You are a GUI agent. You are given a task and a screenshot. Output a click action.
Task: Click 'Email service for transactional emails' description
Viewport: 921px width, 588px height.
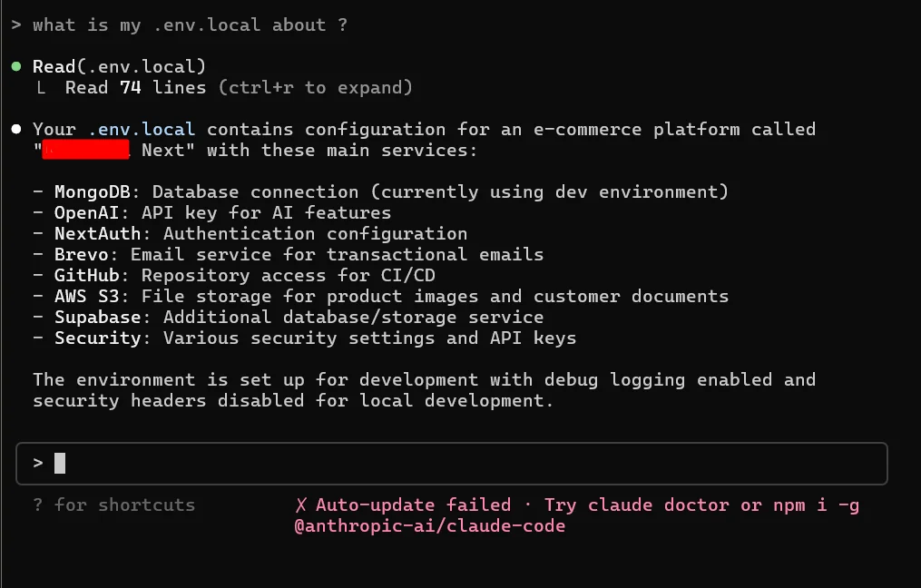[x=338, y=254]
